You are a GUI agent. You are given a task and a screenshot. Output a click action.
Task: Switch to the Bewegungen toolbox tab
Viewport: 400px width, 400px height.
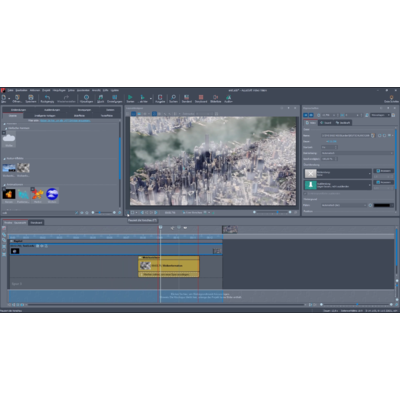point(84,110)
